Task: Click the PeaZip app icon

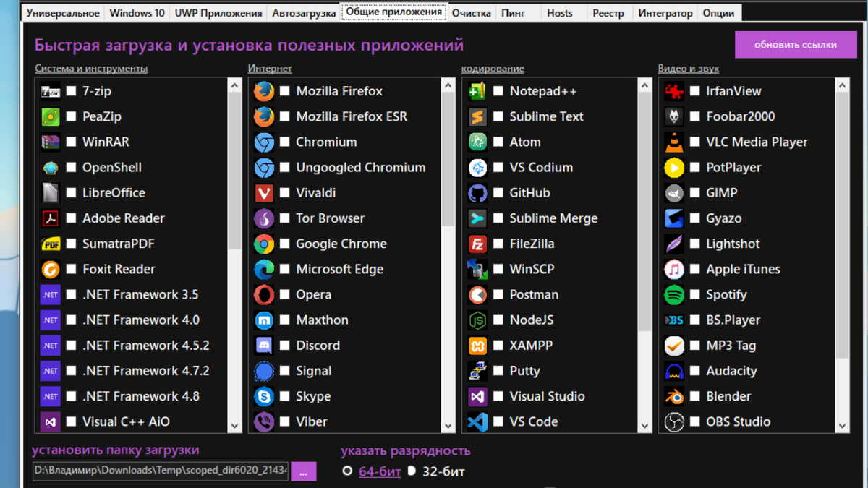Action: click(51, 116)
